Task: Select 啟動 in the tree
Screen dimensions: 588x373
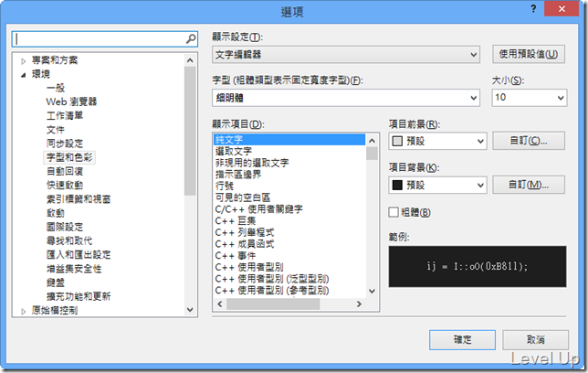Action: [x=56, y=213]
